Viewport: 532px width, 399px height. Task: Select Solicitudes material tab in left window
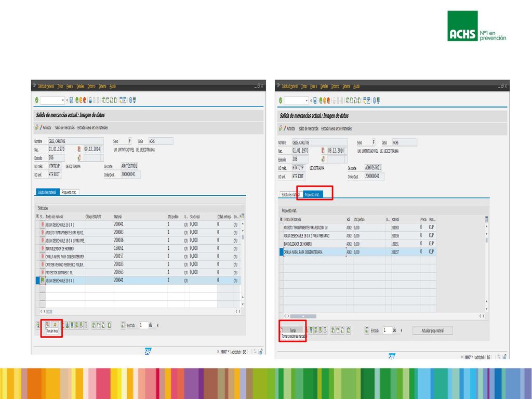(x=47, y=192)
